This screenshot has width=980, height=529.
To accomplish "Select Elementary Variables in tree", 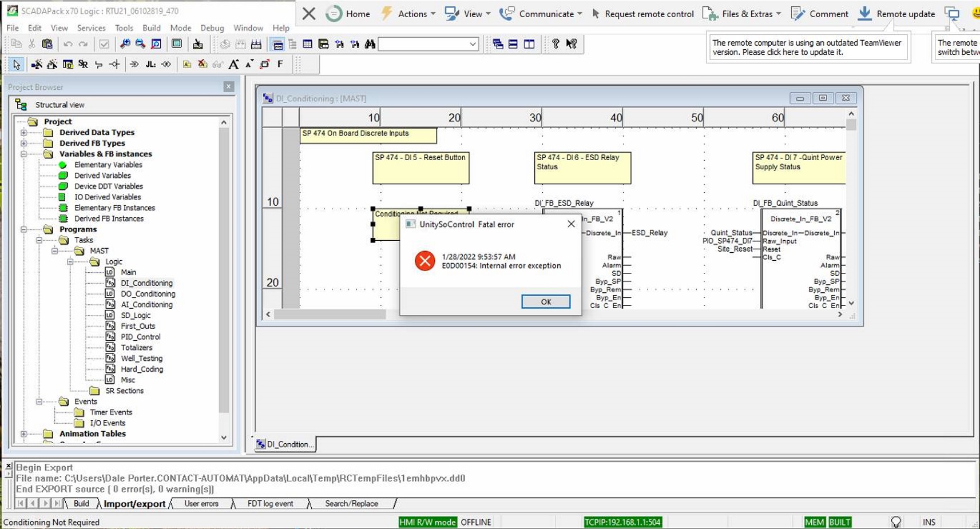I will (108, 165).
